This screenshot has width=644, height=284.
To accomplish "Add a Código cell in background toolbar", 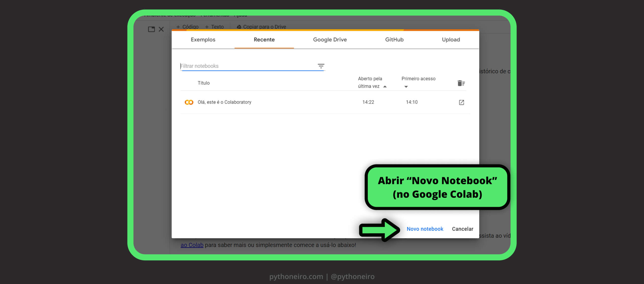I will pos(187,27).
